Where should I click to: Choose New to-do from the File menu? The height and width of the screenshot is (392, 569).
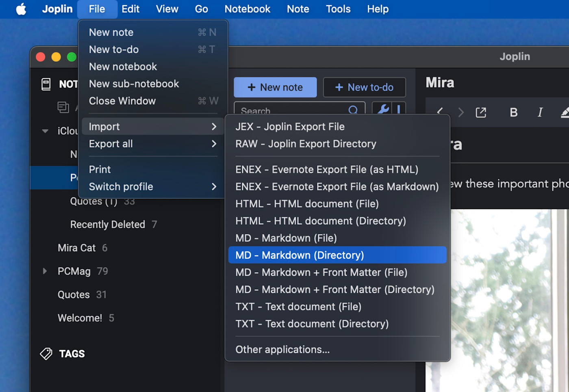pos(153,50)
